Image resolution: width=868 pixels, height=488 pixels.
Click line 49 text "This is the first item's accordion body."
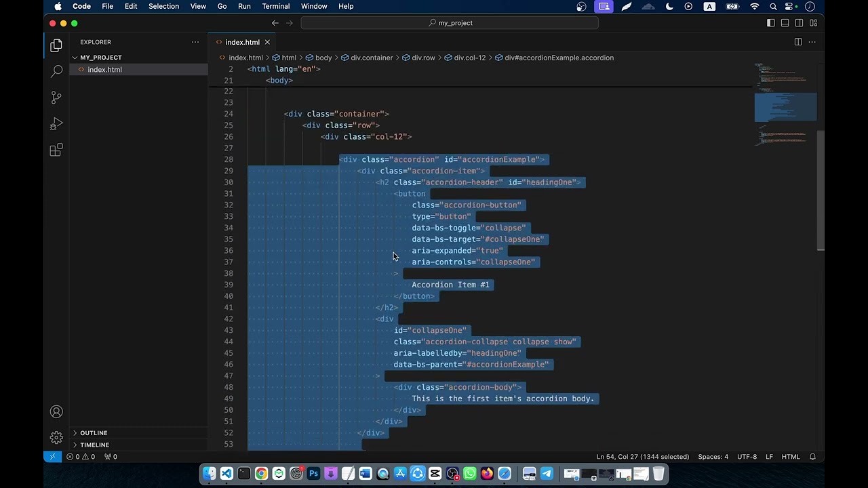(x=502, y=399)
